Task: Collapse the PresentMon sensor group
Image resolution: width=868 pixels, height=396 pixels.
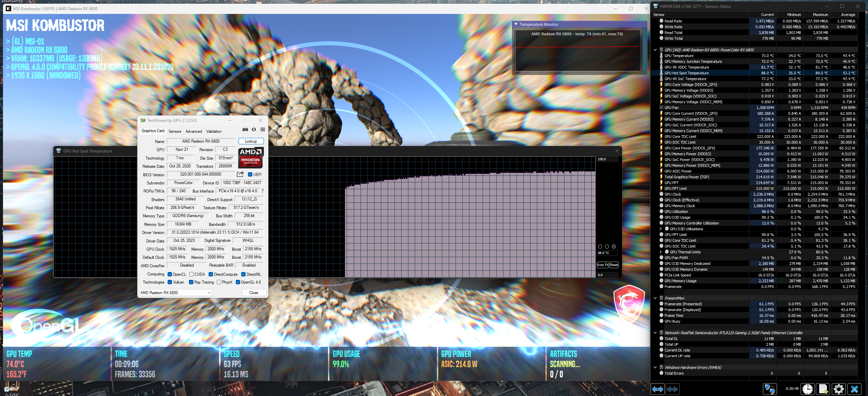Action: (x=655, y=298)
